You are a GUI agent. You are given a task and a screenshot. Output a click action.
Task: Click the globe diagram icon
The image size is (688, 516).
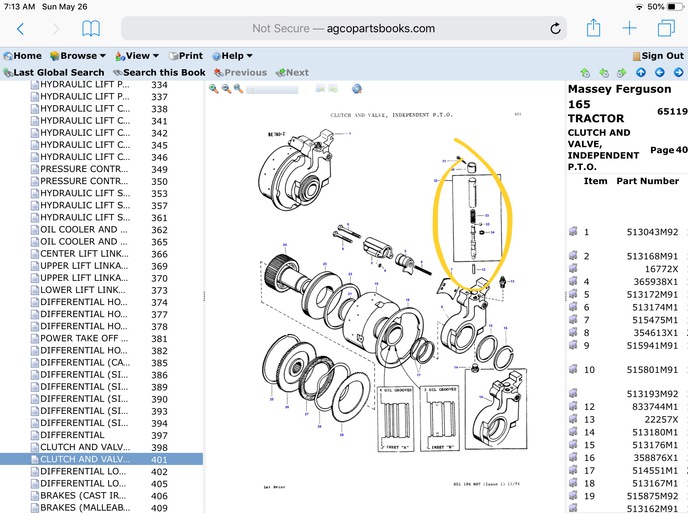[357, 89]
